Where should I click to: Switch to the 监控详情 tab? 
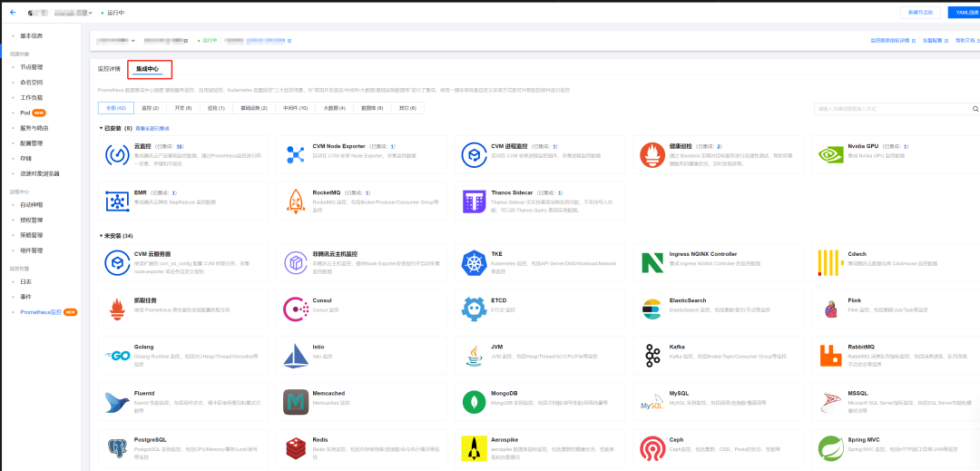(x=109, y=69)
